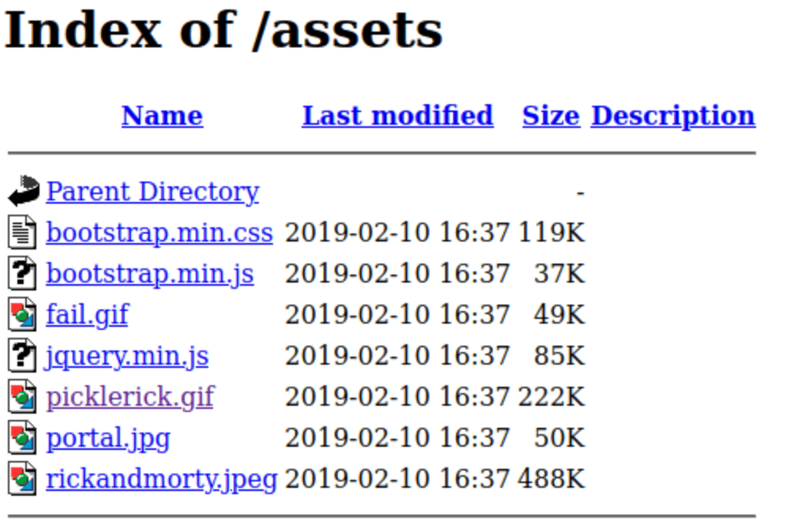Open the Parent Directory link
The image size is (794, 532).
point(152,190)
